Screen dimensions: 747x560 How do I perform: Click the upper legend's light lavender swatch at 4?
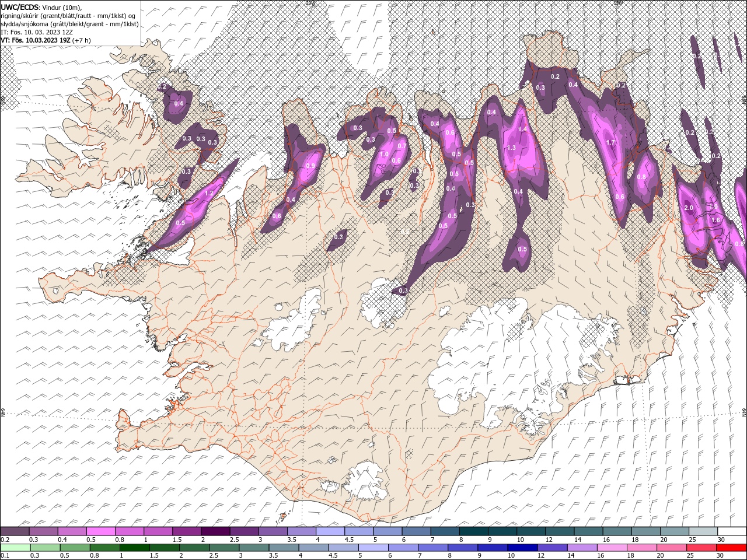(x=330, y=531)
